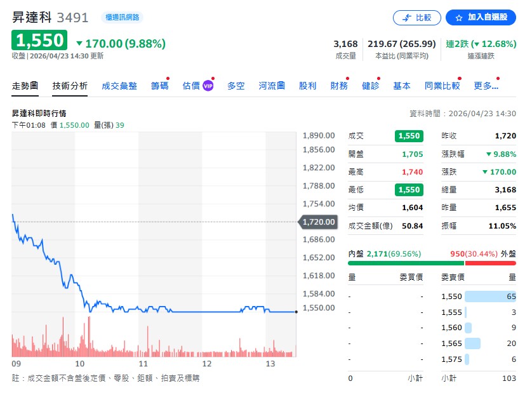Click the green 內盤 proportion bar
Screen dimensions: 532x393
point(406,263)
